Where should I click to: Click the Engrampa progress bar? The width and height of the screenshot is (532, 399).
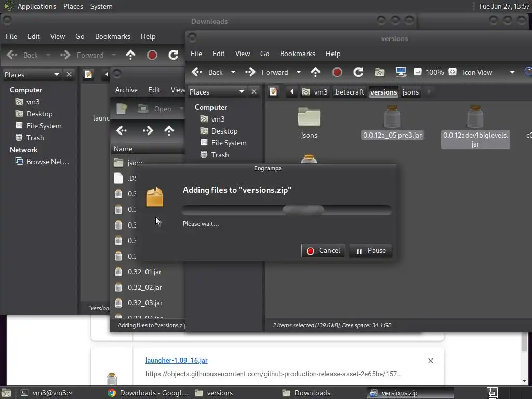(287, 210)
